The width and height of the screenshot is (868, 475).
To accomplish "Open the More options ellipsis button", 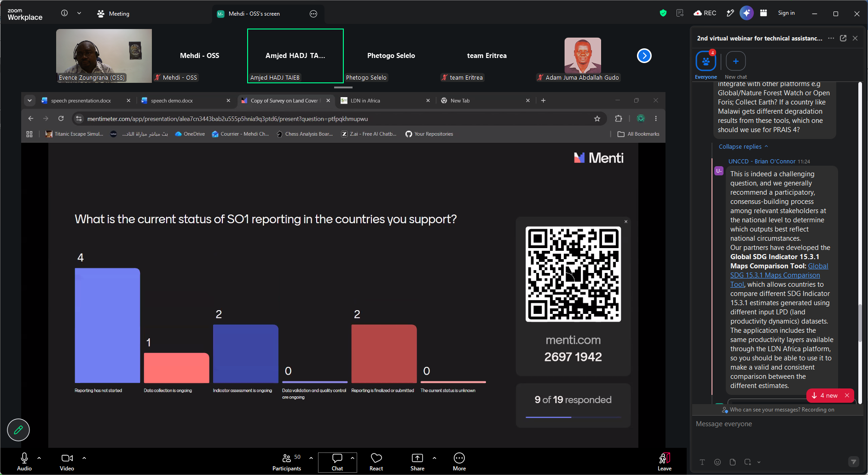I will 459,462.
